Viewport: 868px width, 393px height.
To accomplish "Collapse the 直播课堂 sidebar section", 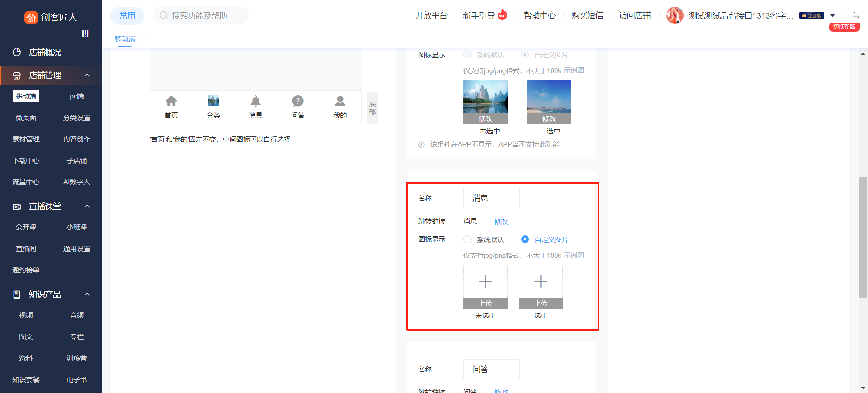I will (x=87, y=206).
